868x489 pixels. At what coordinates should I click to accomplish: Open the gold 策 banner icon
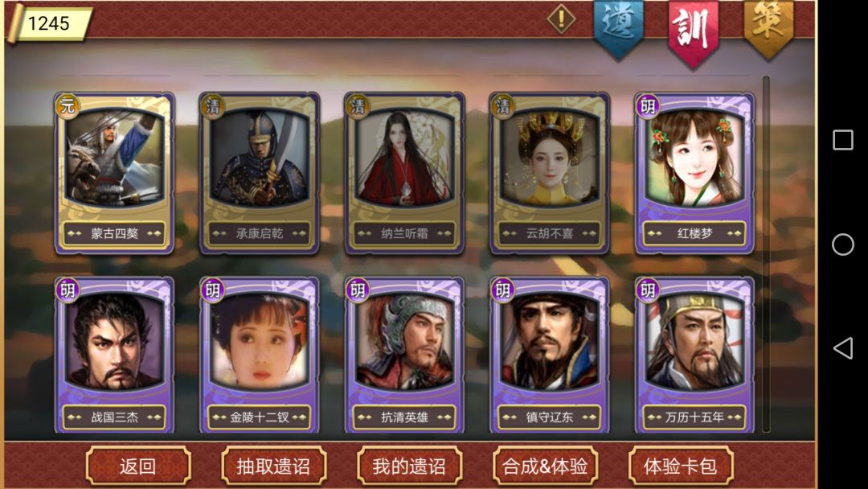click(769, 27)
